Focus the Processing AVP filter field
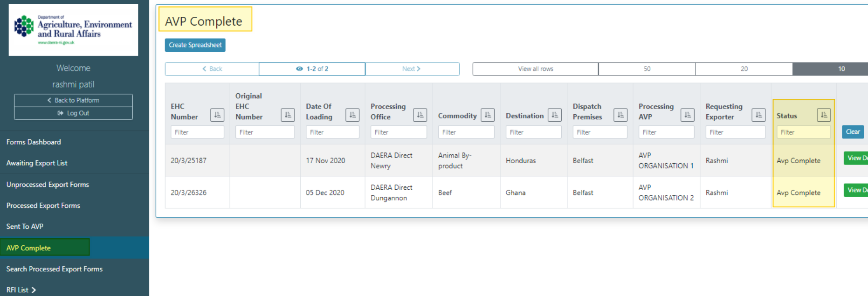The image size is (868, 296). 667,132
